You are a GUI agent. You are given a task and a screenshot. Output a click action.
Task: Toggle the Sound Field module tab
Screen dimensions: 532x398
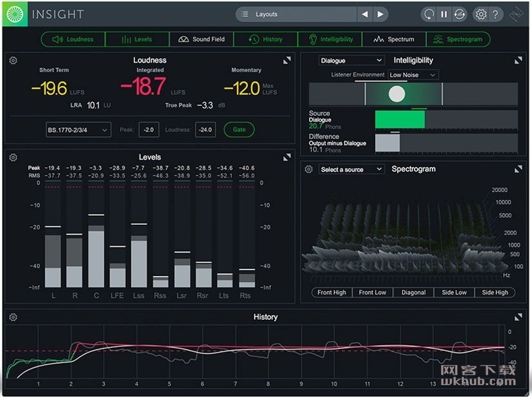201,39
